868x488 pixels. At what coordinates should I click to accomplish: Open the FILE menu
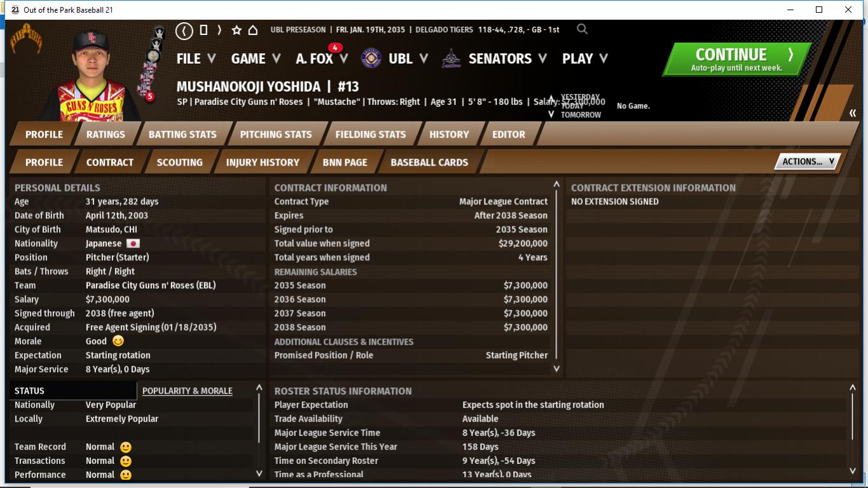[196, 59]
